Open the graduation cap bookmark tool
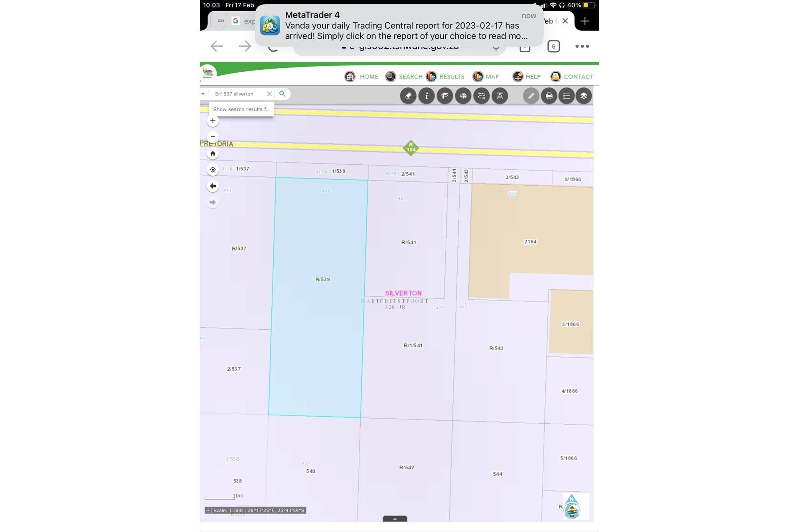798x532 pixels. (x=444, y=96)
